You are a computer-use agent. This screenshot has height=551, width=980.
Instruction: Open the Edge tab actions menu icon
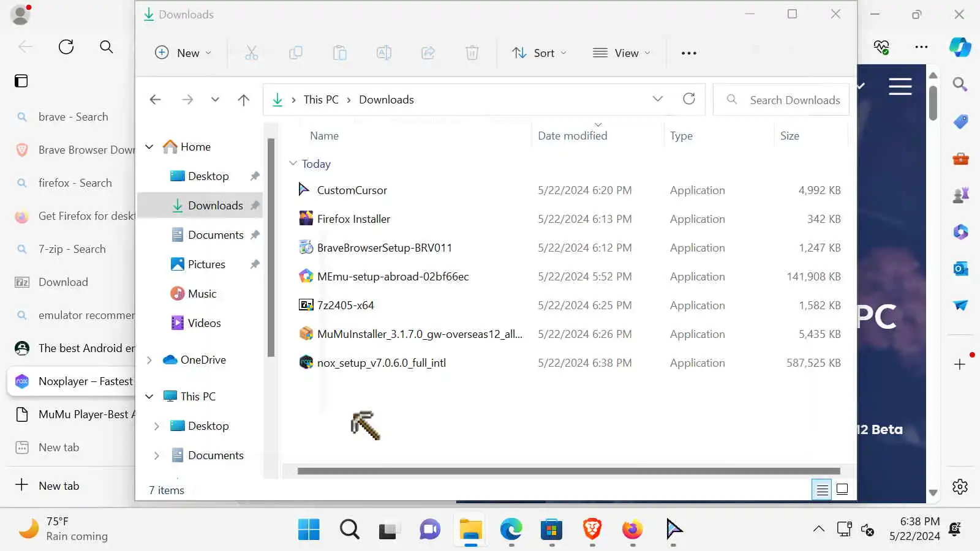(21, 81)
